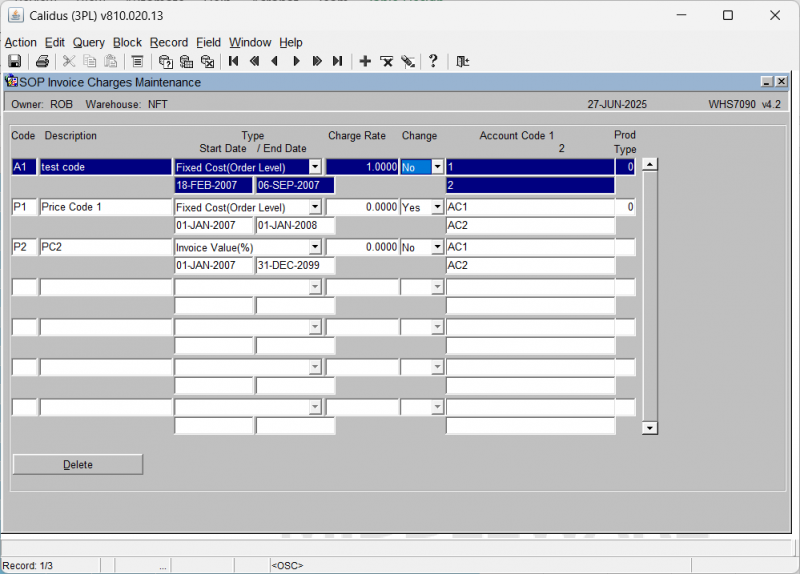Click the Exit door icon
The width and height of the screenshot is (800, 574).
(x=463, y=61)
